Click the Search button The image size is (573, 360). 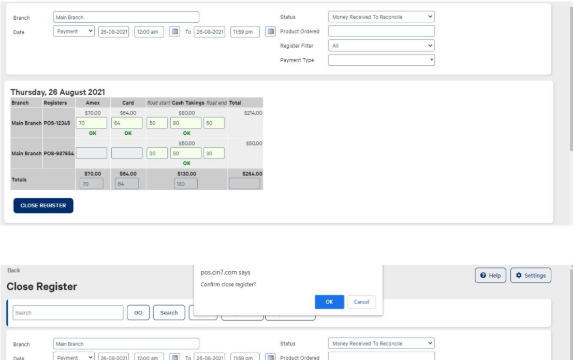coord(169,313)
